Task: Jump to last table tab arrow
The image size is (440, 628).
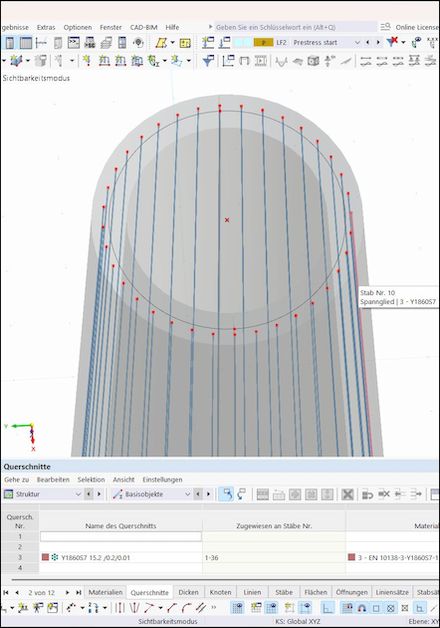Action: coord(78,592)
